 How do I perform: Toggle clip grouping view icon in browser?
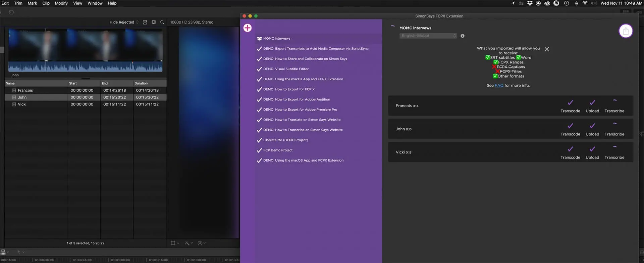click(145, 22)
